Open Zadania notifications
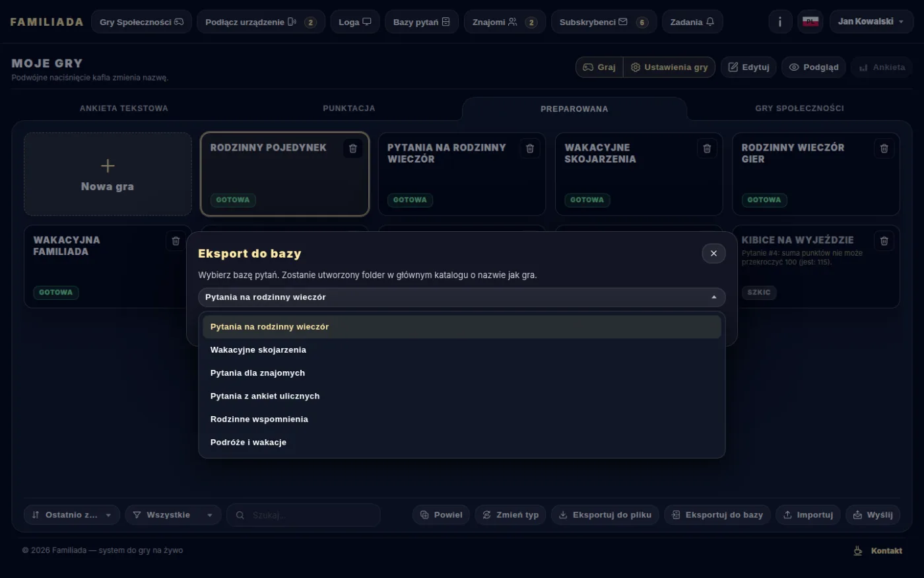 click(x=692, y=22)
